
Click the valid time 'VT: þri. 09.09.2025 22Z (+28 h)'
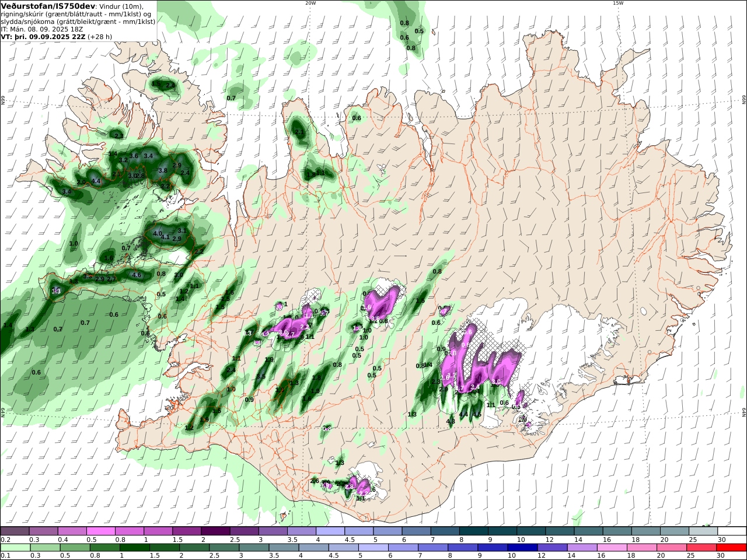[x=57, y=36]
